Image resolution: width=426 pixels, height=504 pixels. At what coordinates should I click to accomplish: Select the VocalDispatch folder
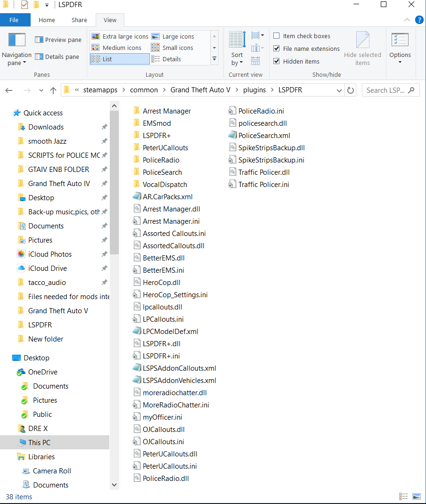[x=160, y=185]
